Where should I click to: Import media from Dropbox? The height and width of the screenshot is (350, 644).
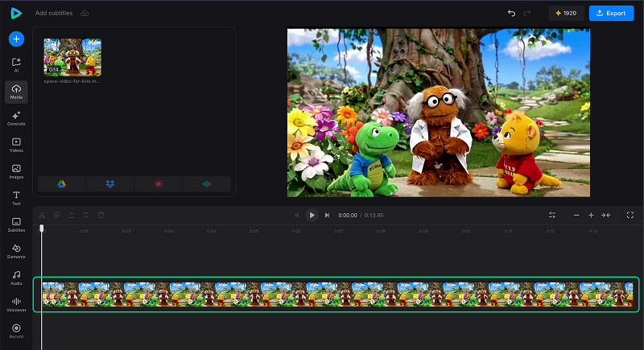point(109,183)
